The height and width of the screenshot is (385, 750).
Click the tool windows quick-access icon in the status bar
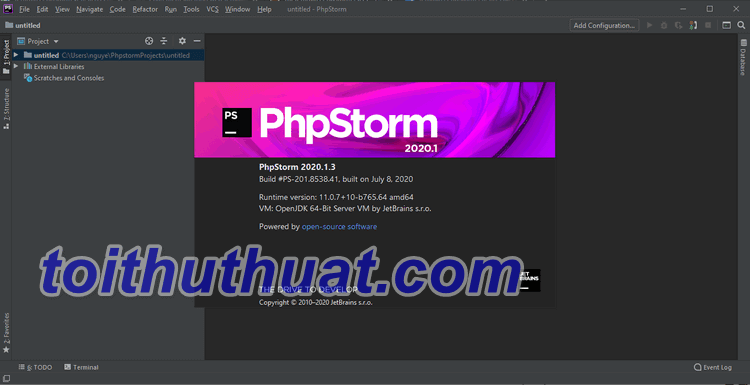click(7, 378)
